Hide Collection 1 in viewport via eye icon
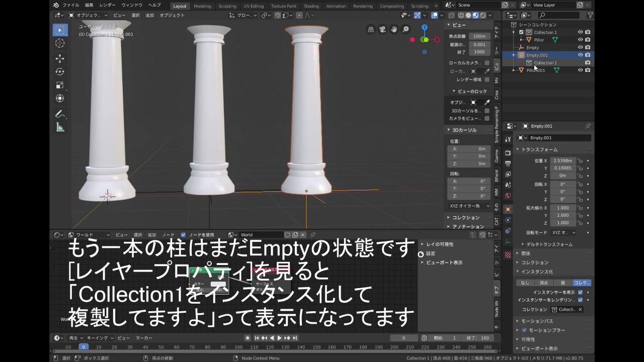644x362 pixels. click(580, 32)
